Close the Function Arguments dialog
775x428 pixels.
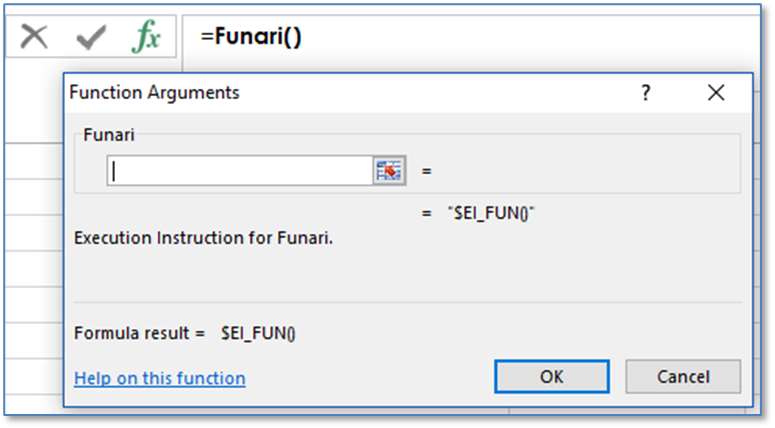point(715,93)
